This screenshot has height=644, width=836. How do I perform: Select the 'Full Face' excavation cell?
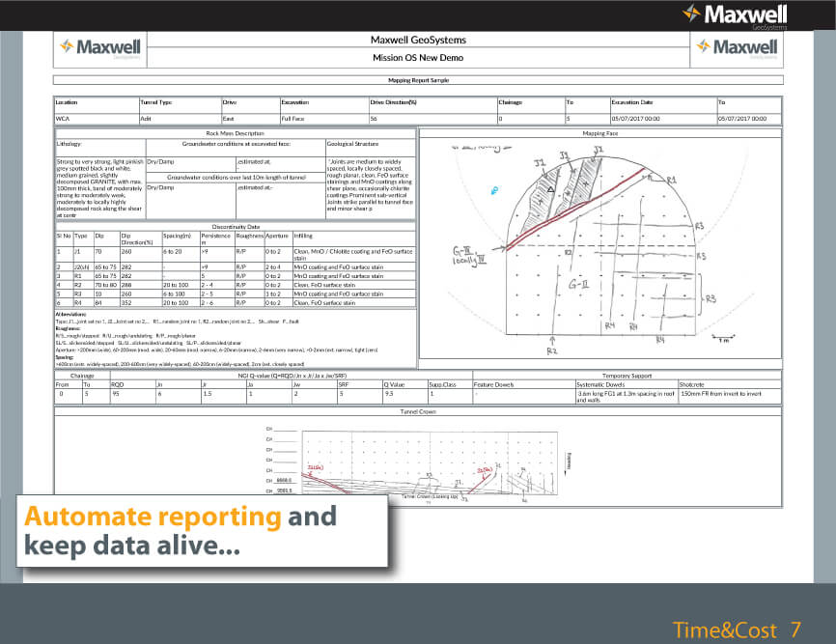(324, 119)
